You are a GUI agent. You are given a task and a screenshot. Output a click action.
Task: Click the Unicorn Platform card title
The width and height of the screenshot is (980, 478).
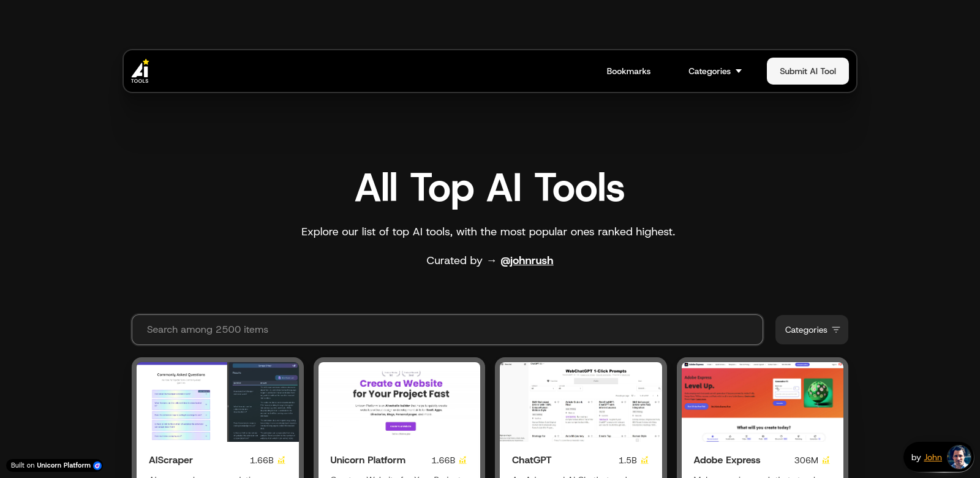[367, 460]
